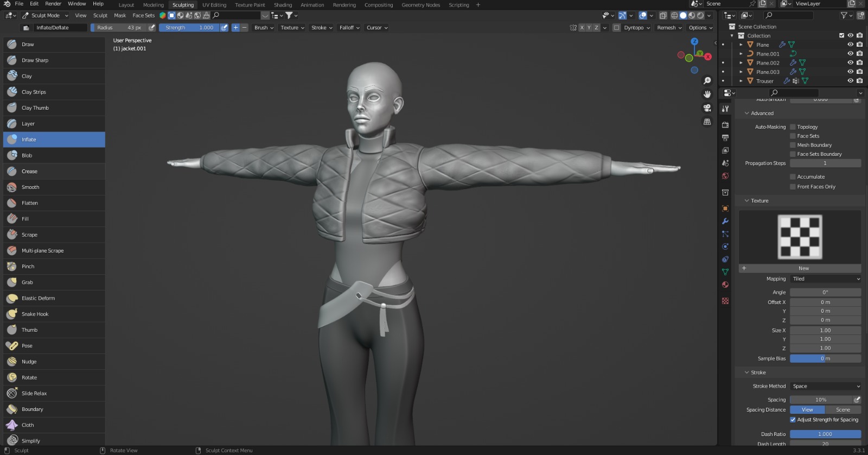
Task: Open the texture Mapping dropdown
Action: [825, 279]
